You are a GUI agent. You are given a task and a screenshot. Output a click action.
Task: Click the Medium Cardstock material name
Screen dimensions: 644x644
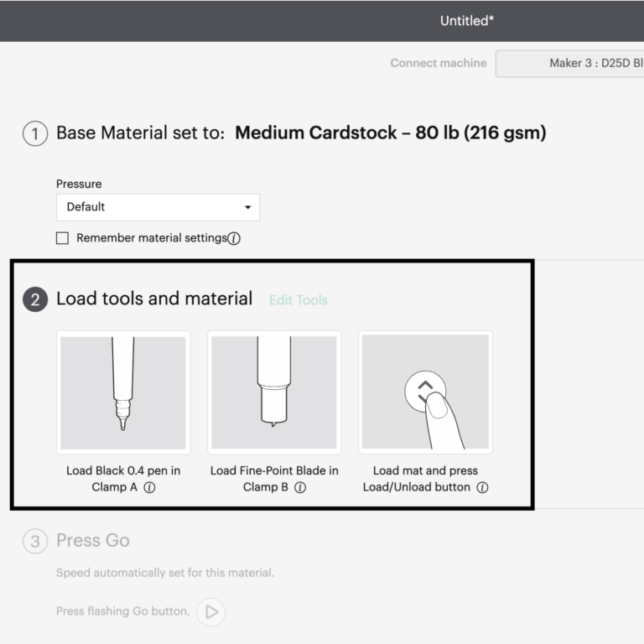[x=390, y=132]
